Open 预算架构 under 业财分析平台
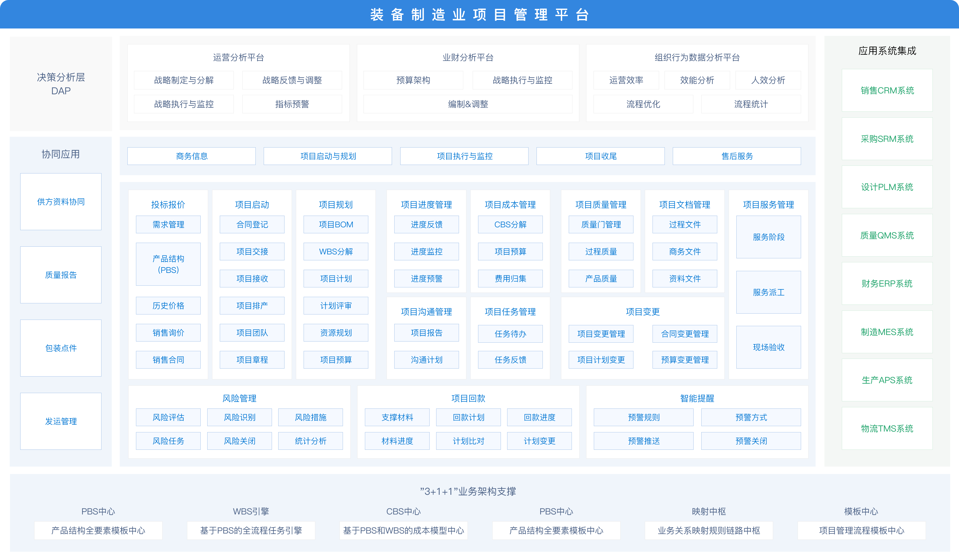The width and height of the screenshot is (959, 560). [413, 80]
